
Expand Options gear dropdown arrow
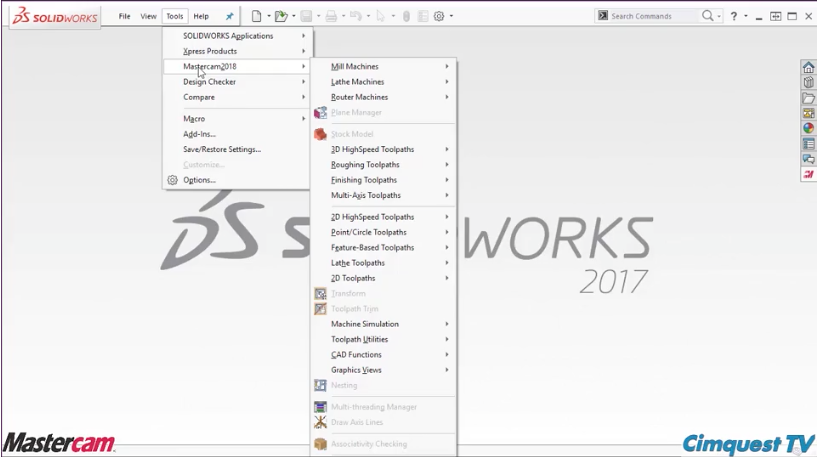[451, 16]
